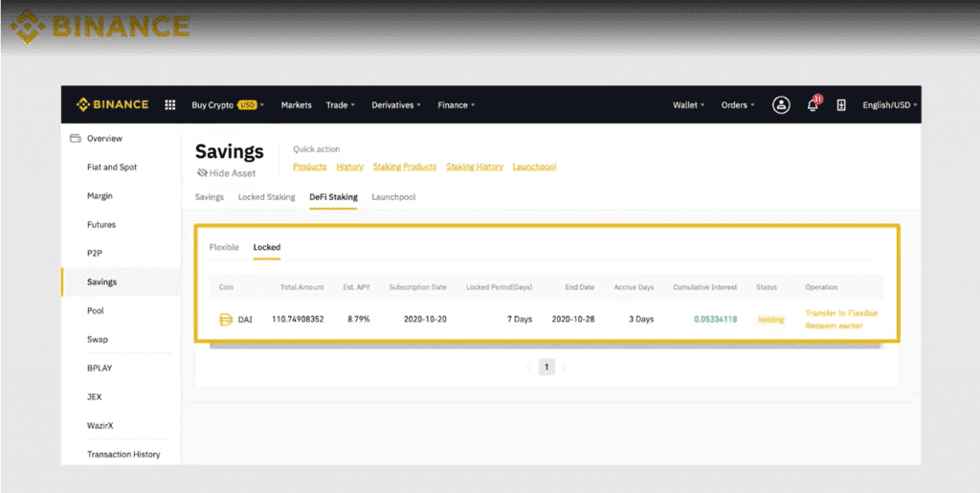
Task: Click the app download icon
Action: click(841, 105)
